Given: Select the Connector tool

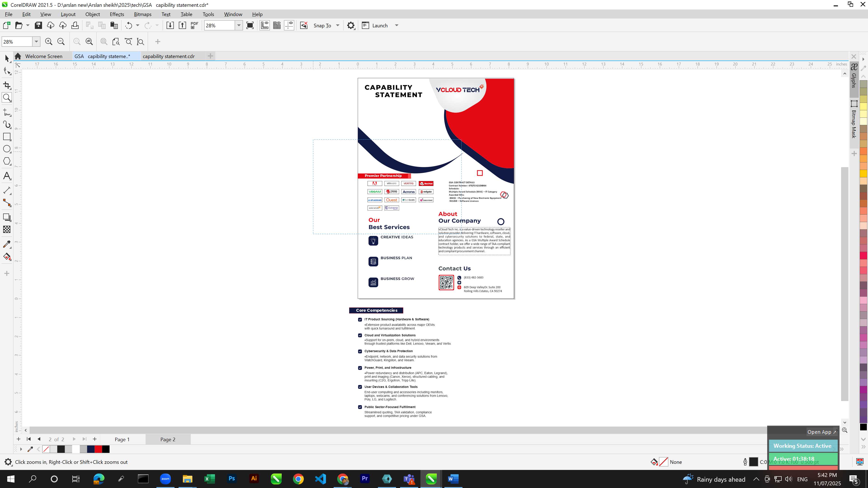Looking at the screenshot, I should click(x=7, y=202).
